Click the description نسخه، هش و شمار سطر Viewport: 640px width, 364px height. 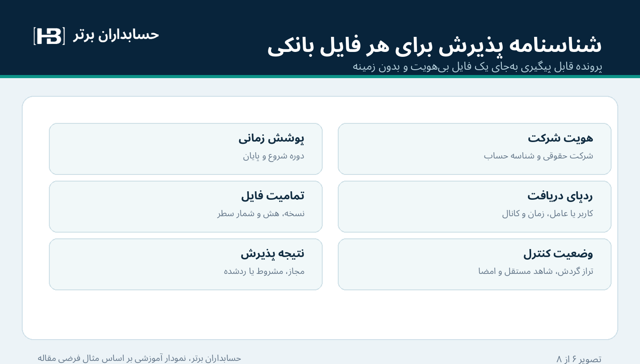[261, 214]
